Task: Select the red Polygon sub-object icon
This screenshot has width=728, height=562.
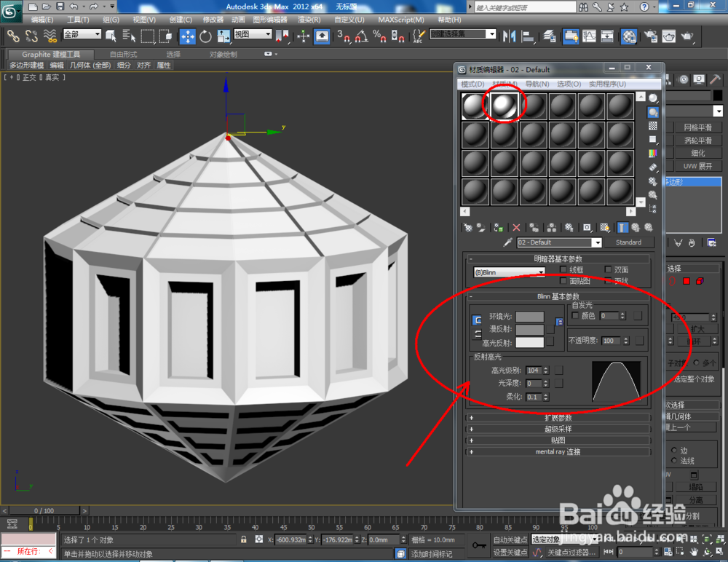Action: [687, 281]
